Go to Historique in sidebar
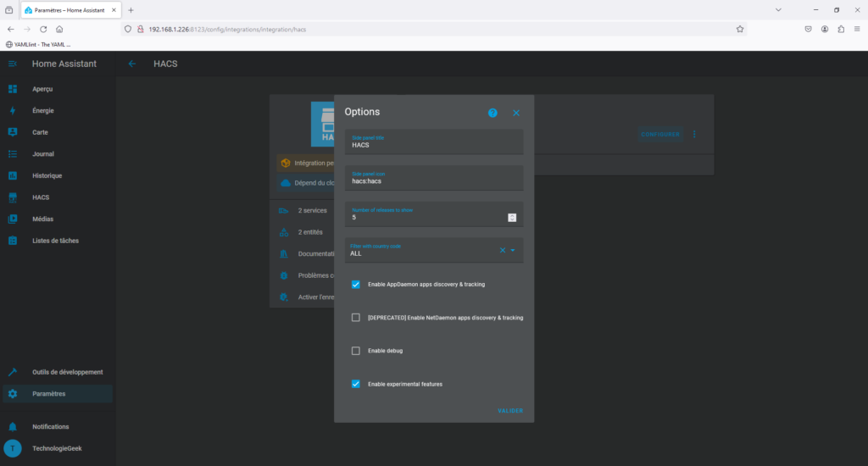 47,175
